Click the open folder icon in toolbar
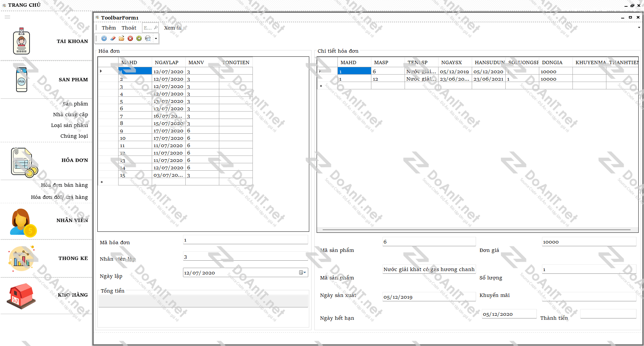This screenshot has height=346, width=644. coord(122,39)
